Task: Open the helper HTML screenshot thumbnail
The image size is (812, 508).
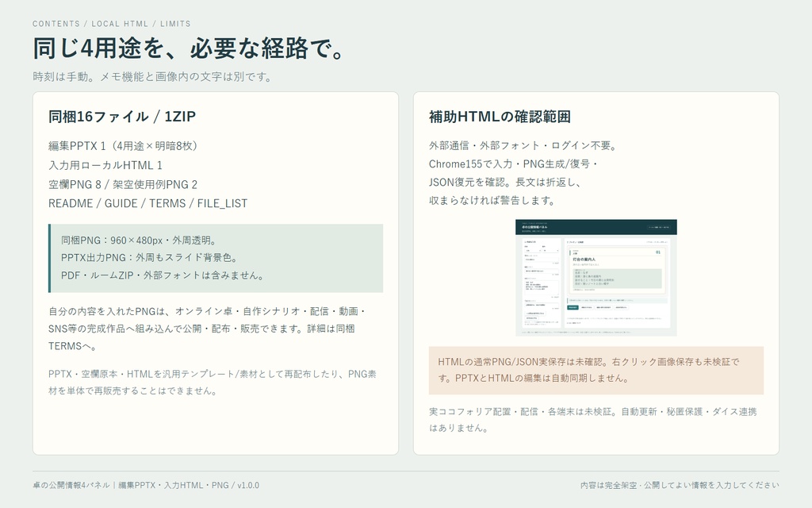Action: coord(596,278)
